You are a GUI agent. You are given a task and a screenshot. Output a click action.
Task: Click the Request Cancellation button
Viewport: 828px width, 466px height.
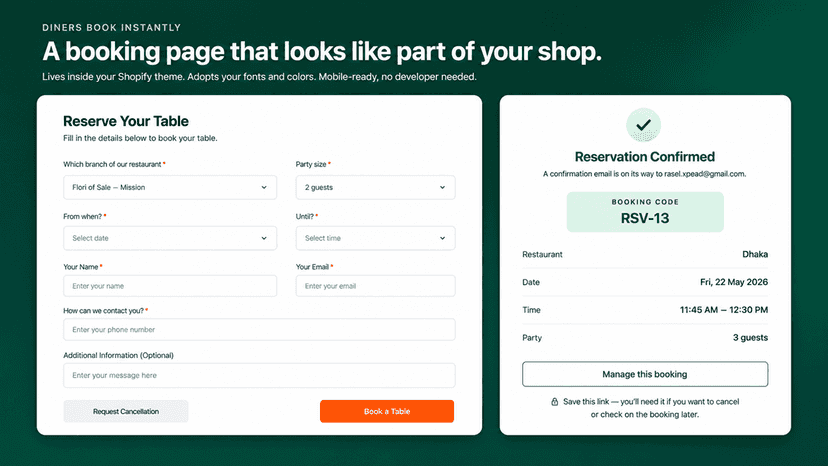[x=126, y=411]
